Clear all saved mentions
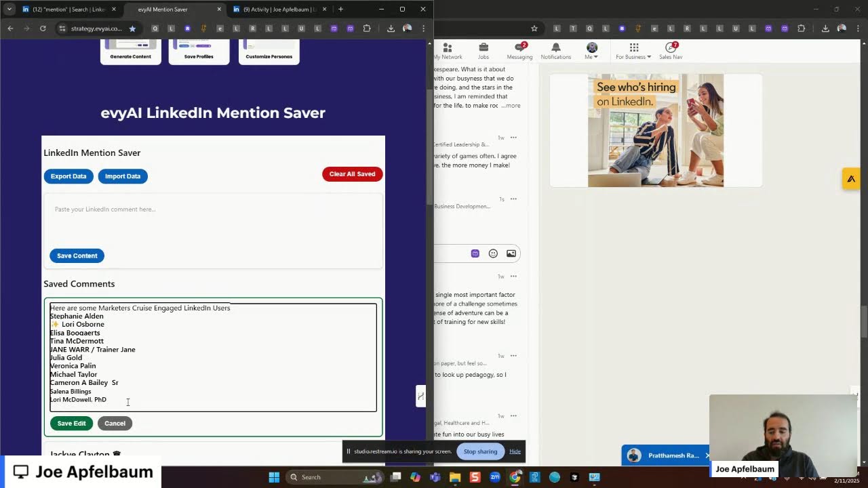This screenshot has height=488, width=868. click(x=352, y=174)
